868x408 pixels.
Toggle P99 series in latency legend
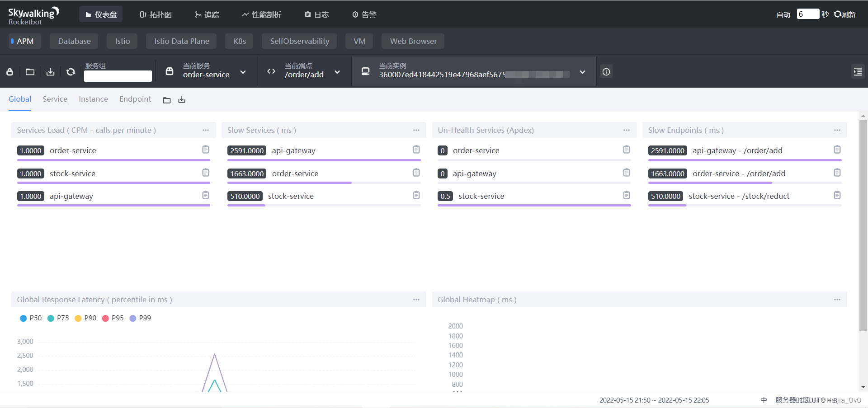[x=140, y=318]
